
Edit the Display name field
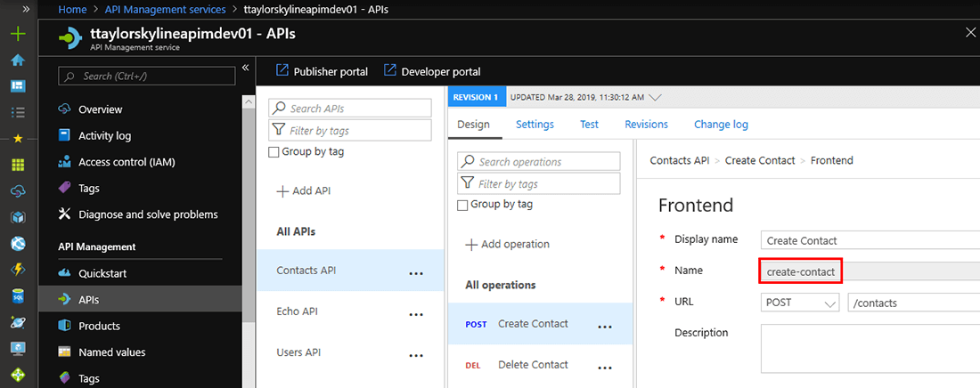click(x=870, y=240)
